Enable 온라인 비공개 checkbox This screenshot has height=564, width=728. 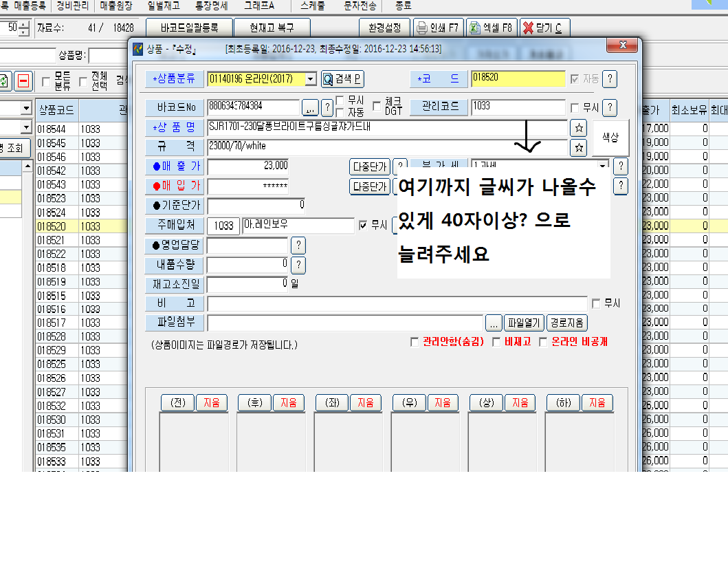pyautogui.click(x=543, y=342)
